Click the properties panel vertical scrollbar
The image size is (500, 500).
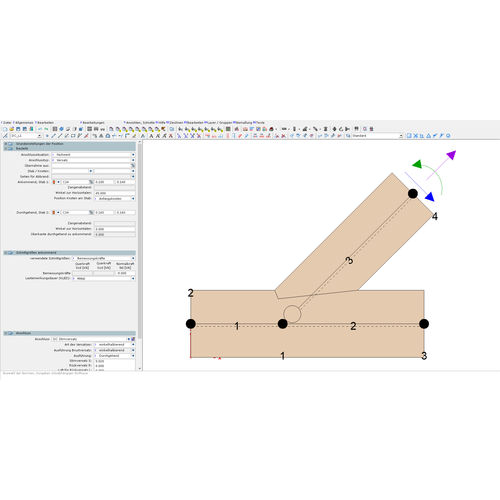point(140,240)
